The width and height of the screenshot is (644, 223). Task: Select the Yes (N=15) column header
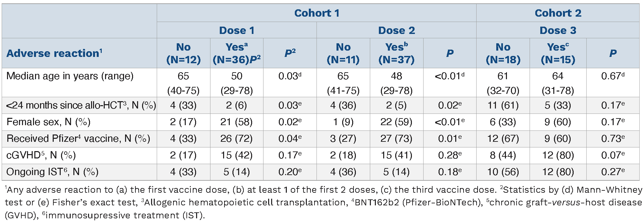tap(558, 53)
